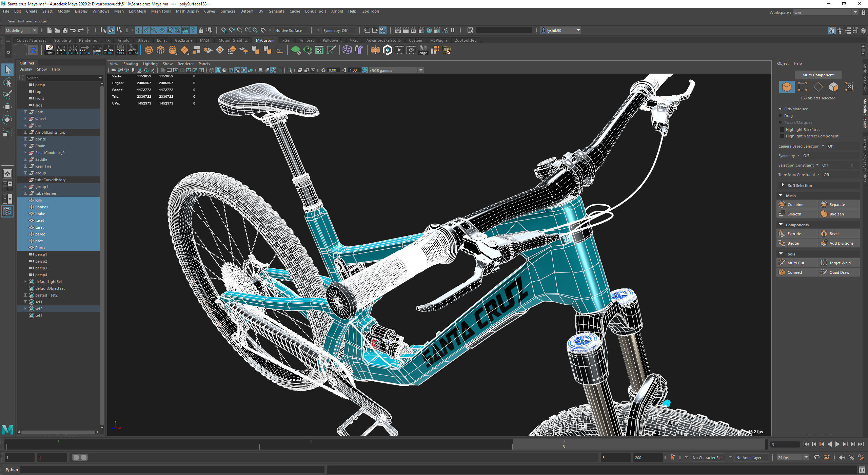Click the Save Scene icon
This screenshot has height=475, width=868.
(x=65, y=31)
